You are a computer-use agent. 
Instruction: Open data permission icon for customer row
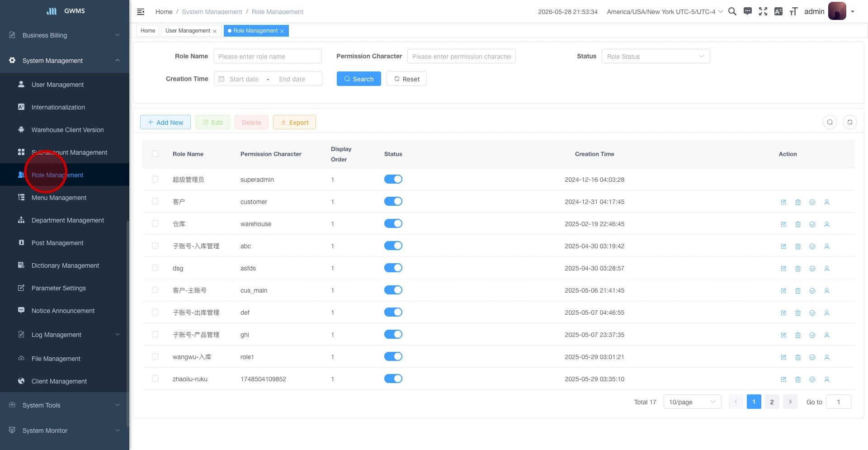tap(812, 202)
